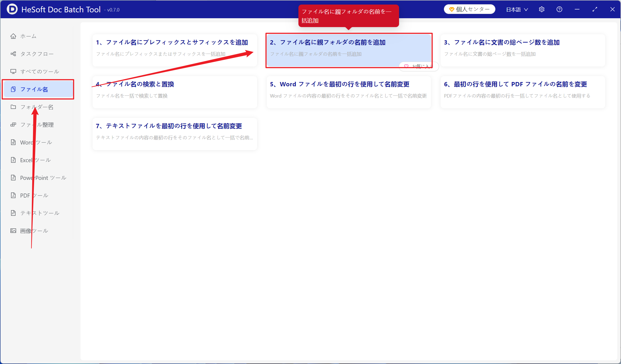The image size is (621, 364).
Task: Open card 3 add total page count
Action: click(523, 50)
